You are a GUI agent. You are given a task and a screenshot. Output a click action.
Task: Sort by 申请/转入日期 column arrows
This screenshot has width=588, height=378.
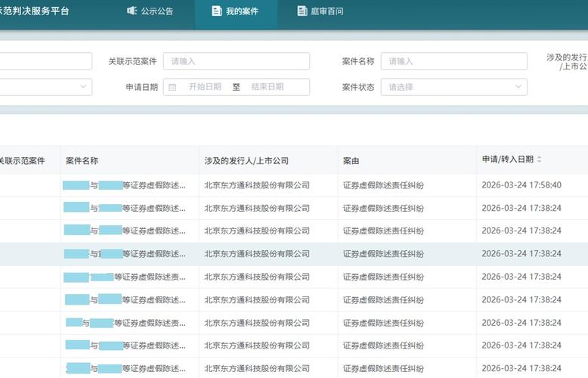point(540,160)
